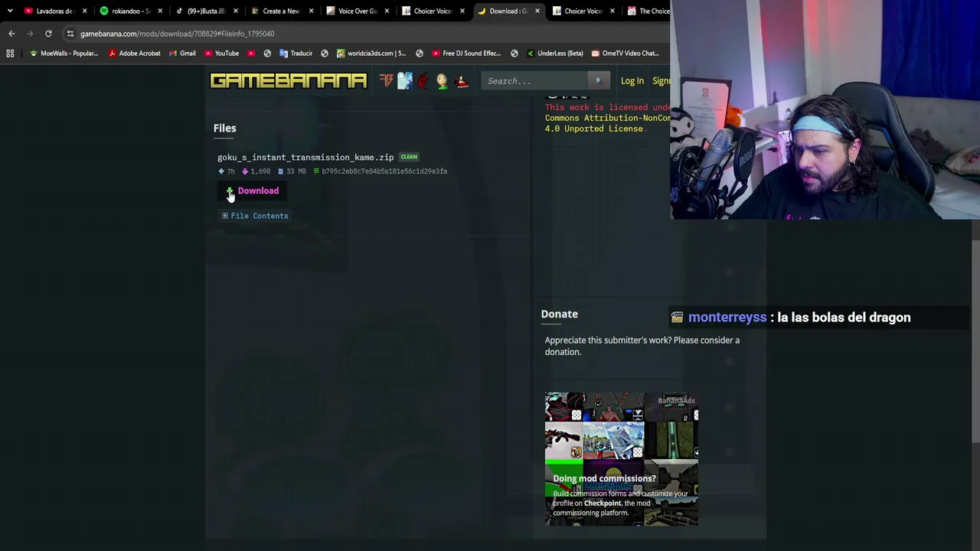The image size is (980, 551).
Task: Click the CLEAN scan status badge
Action: pos(409,157)
